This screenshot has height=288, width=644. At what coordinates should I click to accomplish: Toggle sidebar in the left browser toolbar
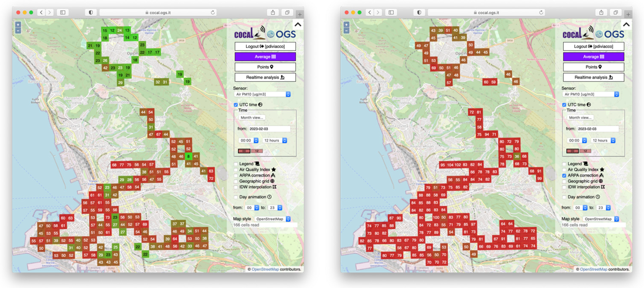click(63, 13)
